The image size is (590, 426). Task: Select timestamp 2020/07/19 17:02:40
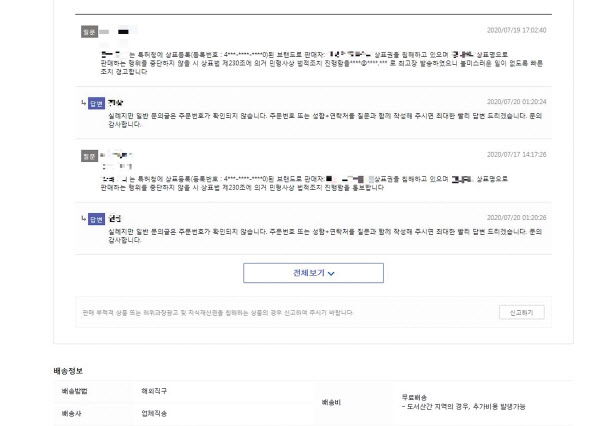(516, 30)
